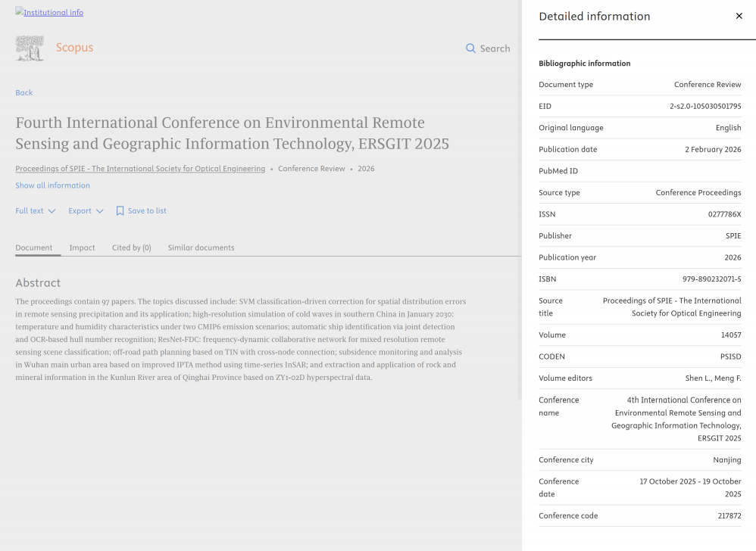Open the Cited by (0) tab
Screen dimensions: 756x551
click(131, 247)
